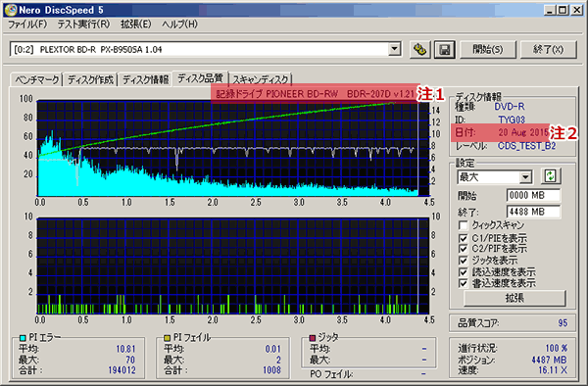Minimize the Nero DiscSpeed window

point(550,10)
